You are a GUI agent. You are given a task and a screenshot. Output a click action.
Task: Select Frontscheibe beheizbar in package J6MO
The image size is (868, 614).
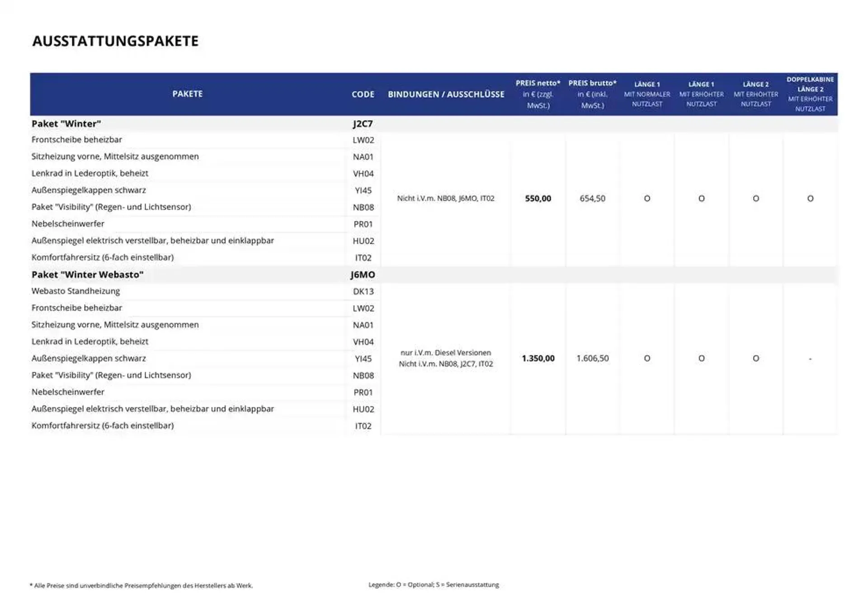click(76, 308)
